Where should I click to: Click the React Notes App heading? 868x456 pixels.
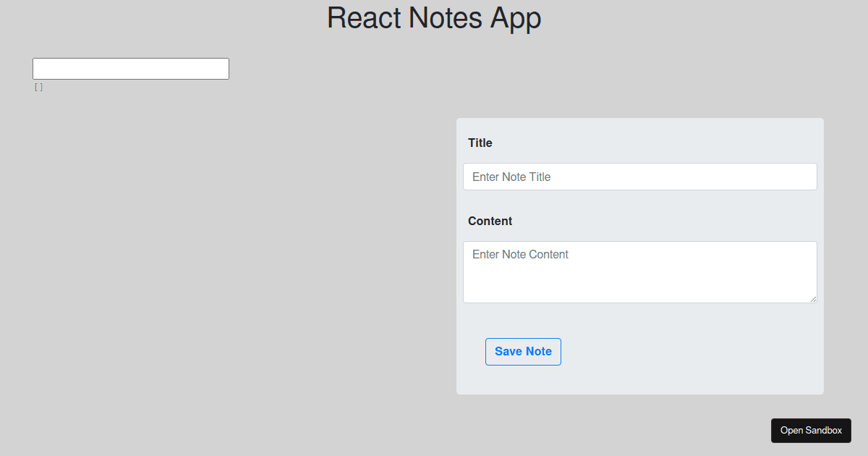coord(434,18)
